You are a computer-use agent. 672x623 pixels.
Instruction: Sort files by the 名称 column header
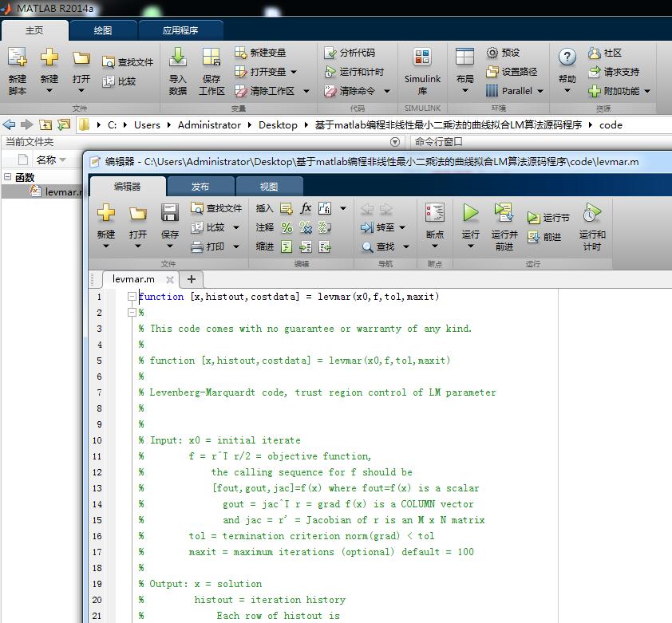pyautogui.click(x=46, y=160)
